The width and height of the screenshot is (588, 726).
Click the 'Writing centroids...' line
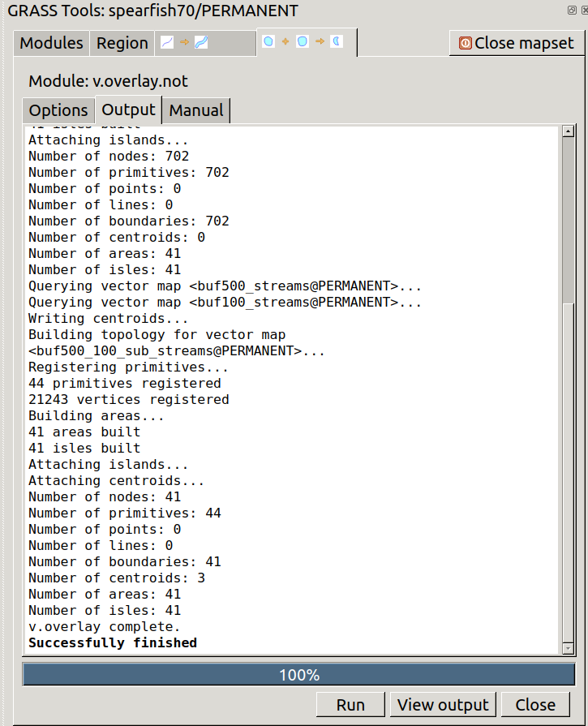click(109, 318)
